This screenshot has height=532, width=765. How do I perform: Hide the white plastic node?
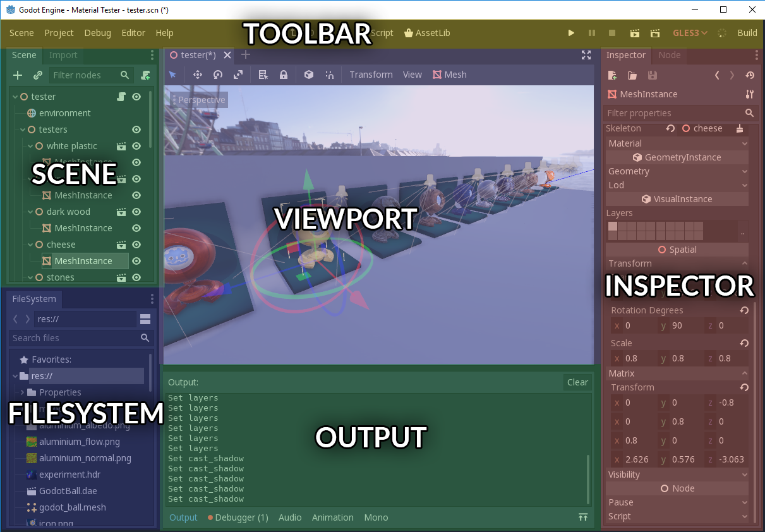coord(136,146)
